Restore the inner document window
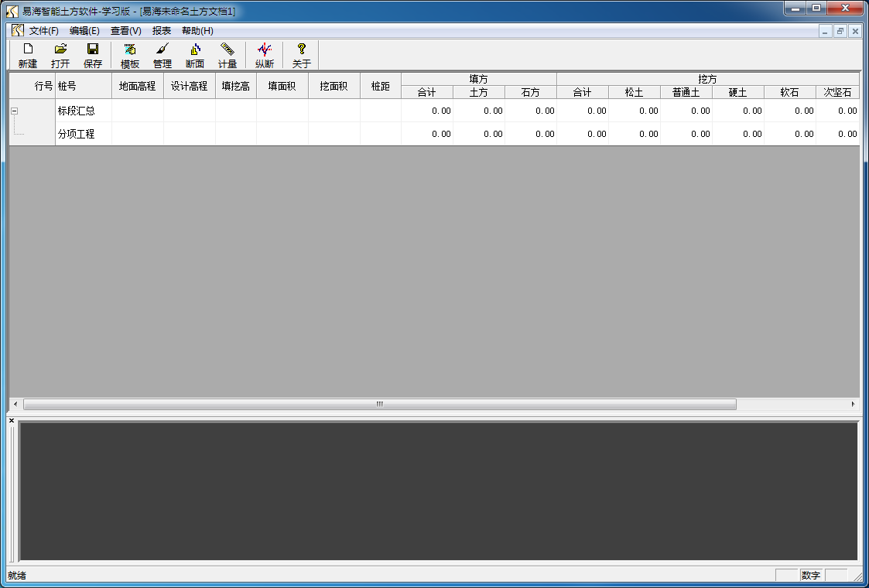869x588 pixels. tap(840, 31)
